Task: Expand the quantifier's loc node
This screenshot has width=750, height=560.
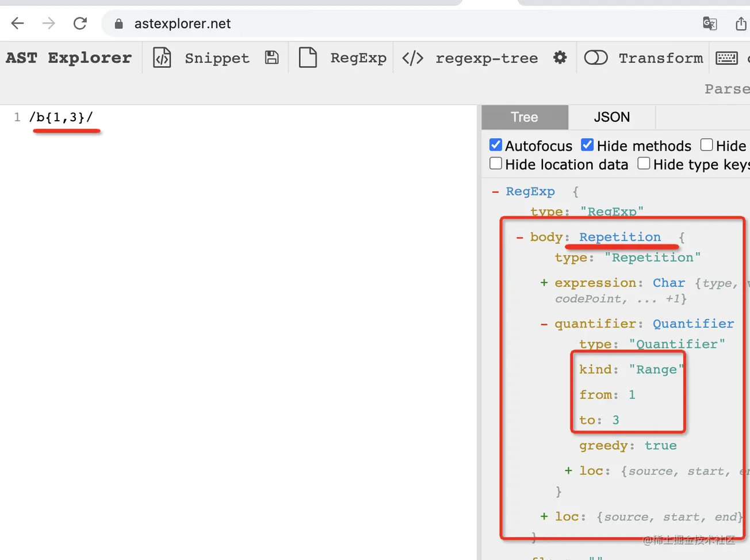Action: pyautogui.click(x=568, y=471)
